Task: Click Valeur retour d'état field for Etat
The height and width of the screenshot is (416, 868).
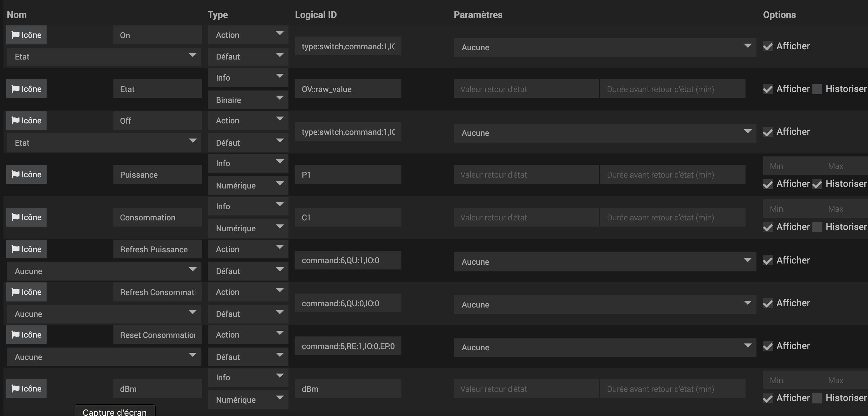Action: tap(526, 89)
